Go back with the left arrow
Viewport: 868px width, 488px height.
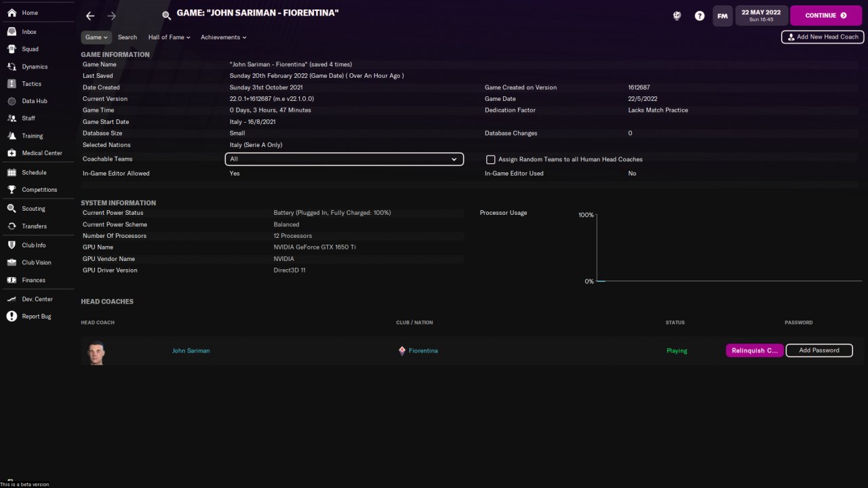click(x=91, y=16)
